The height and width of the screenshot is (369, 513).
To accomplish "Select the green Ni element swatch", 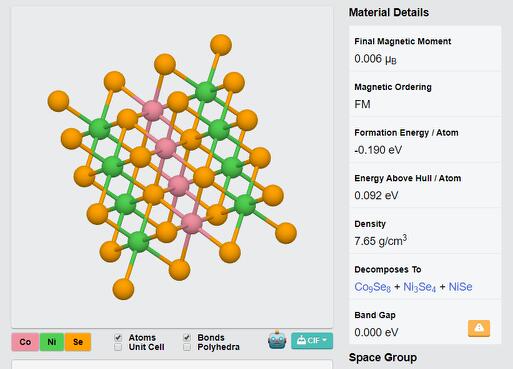I will [x=52, y=342].
